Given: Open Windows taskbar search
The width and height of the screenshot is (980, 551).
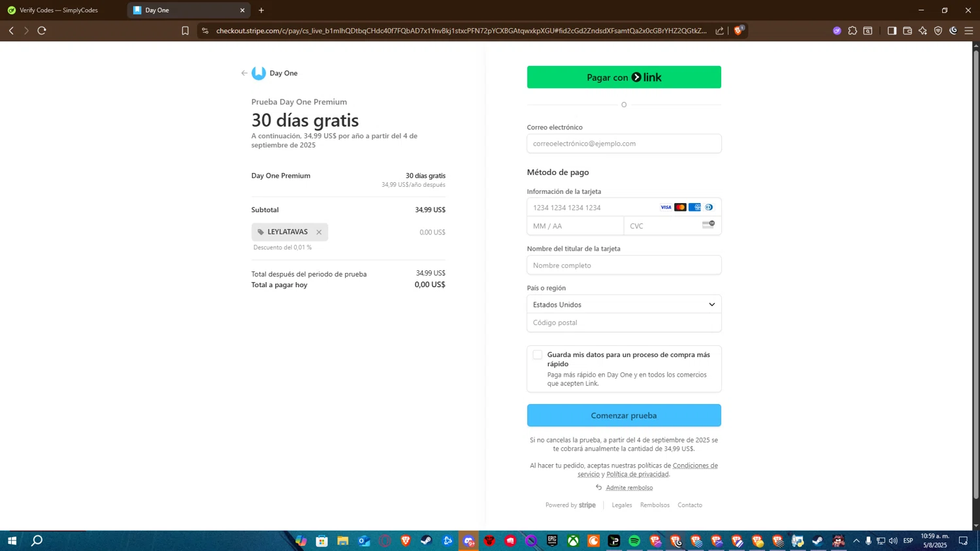Looking at the screenshot, I should click(x=37, y=541).
